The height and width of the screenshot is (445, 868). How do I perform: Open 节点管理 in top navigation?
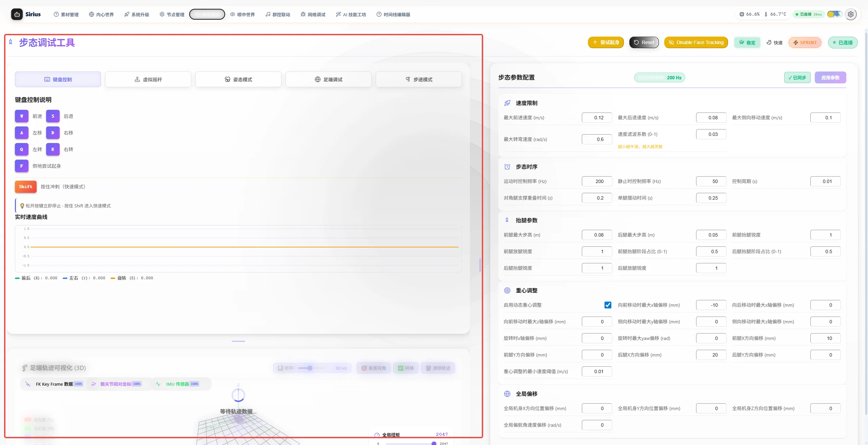[x=172, y=14]
